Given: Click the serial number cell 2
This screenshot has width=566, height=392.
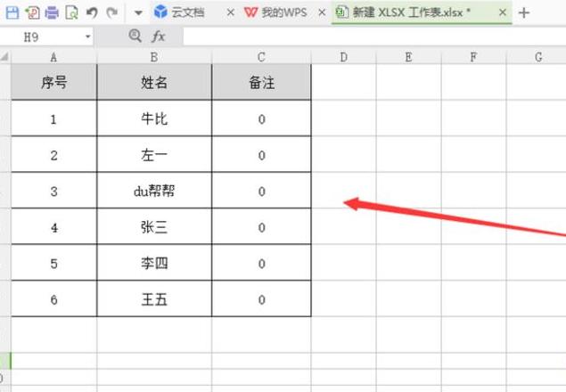Looking at the screenshot, I should pyautogui.click(x=53, y=154).
